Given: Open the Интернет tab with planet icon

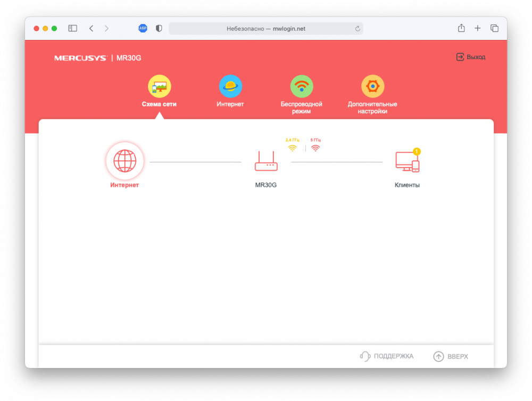Looking at the screenshot, I should [x=230, y=91].
